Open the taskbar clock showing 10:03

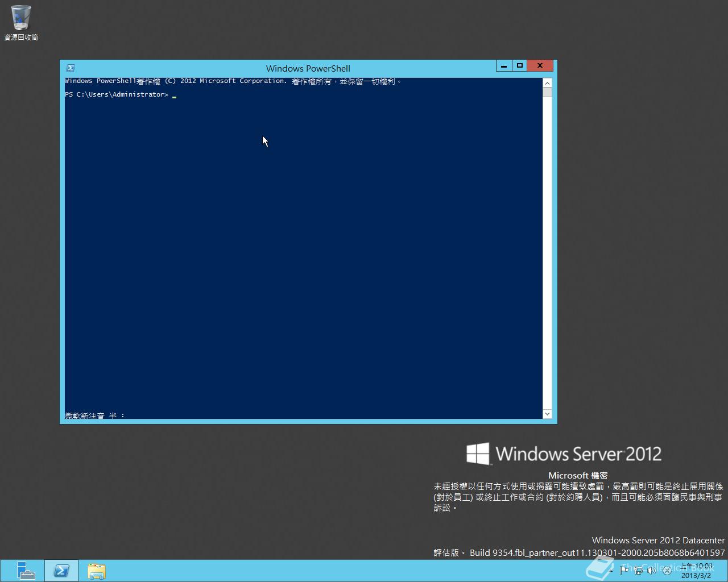click(697, 571)
